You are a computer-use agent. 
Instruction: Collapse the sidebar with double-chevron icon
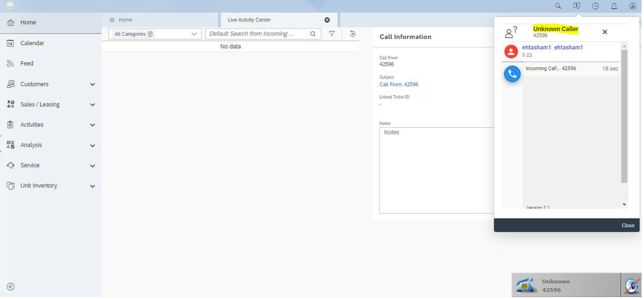pos(10,288)
